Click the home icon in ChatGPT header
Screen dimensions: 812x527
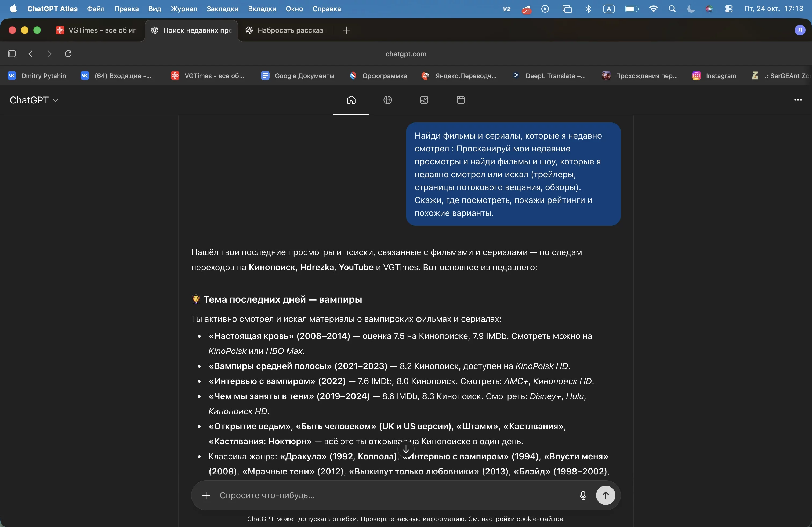pyautogui.click(x=351, y=100)
